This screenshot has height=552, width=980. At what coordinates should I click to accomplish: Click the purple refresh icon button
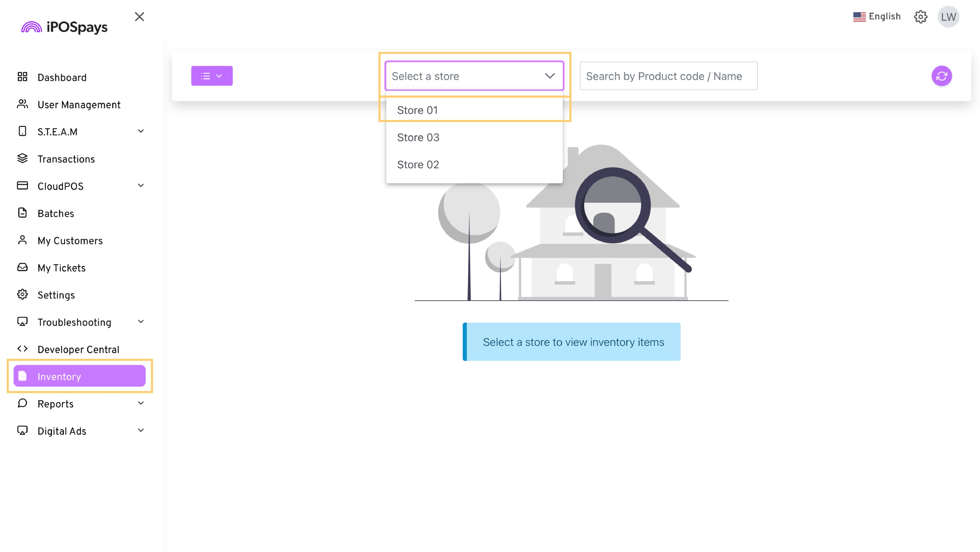coord(941,76)
